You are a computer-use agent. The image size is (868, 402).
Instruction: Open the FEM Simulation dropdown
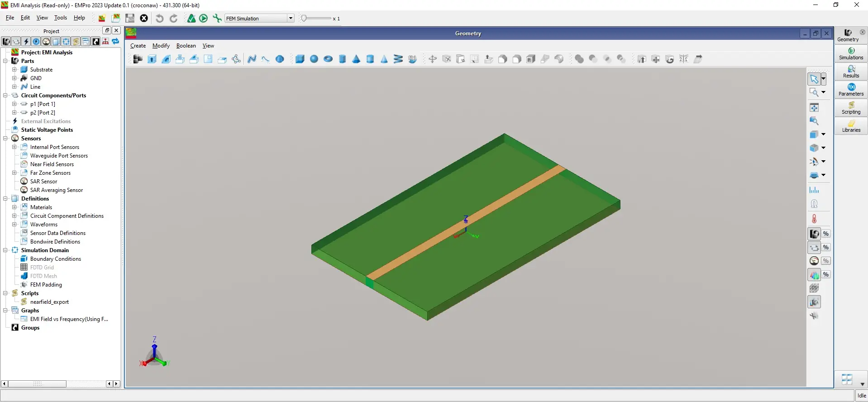[260, 18]
